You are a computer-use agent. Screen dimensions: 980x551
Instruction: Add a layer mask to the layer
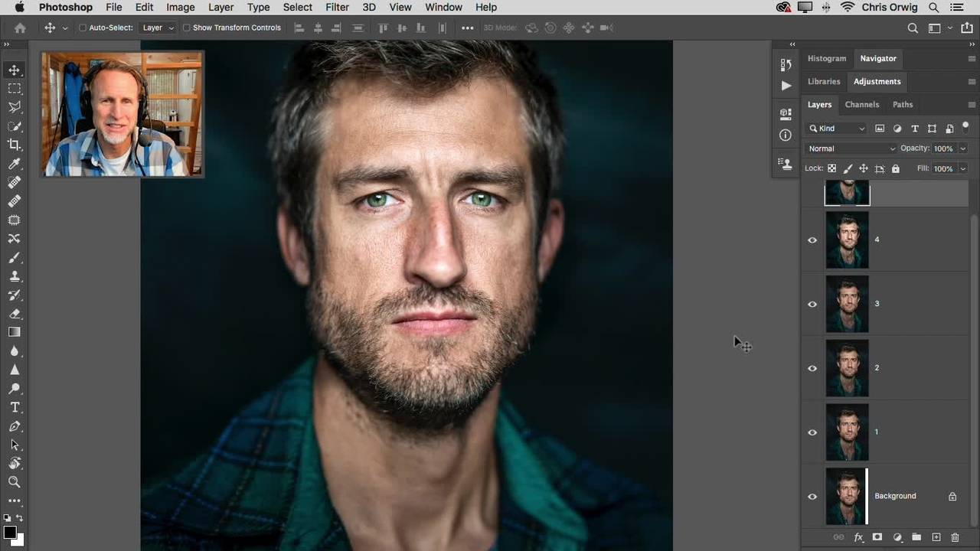(877, 538)
